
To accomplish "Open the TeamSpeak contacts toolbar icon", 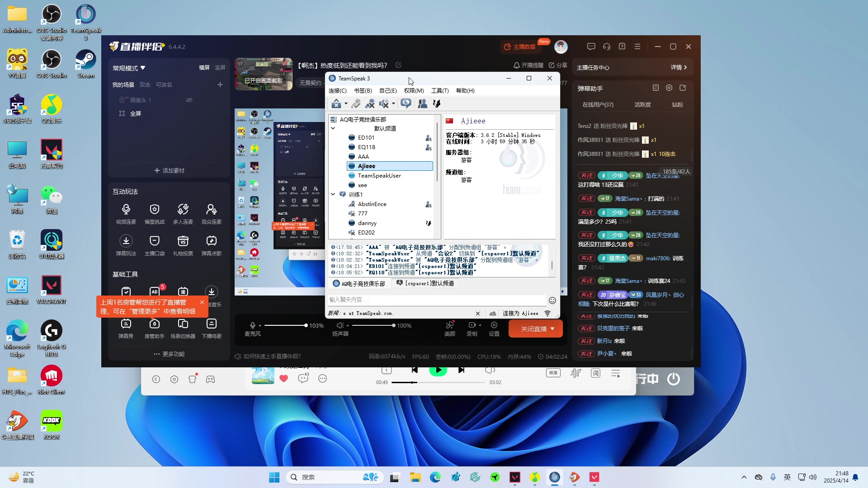I will 423,104.
